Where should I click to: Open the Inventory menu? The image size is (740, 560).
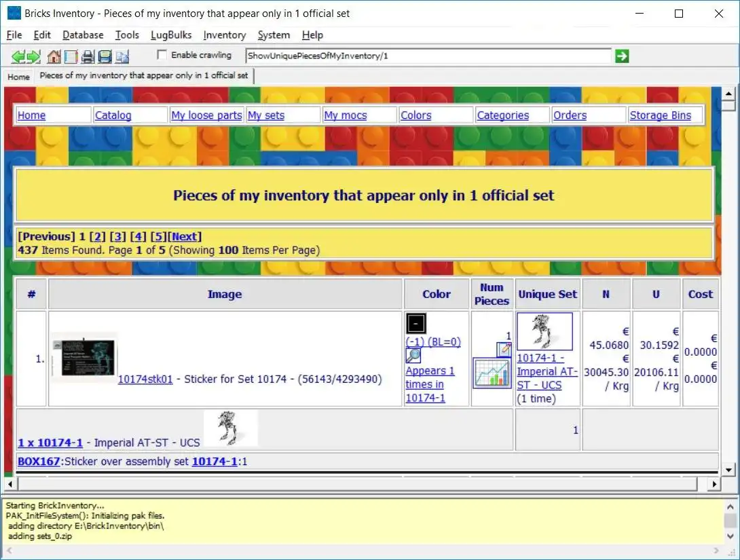[x=225, y=35]
